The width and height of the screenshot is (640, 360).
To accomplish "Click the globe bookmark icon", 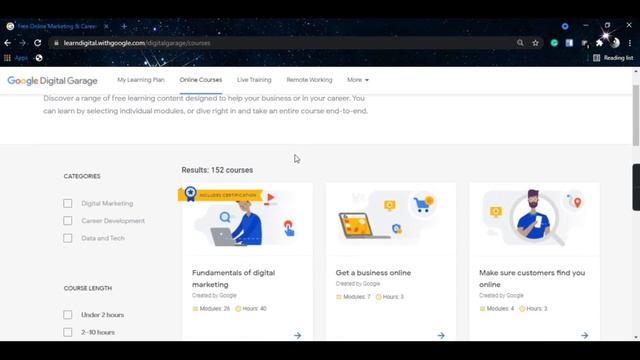I will [x=39, y=58].
